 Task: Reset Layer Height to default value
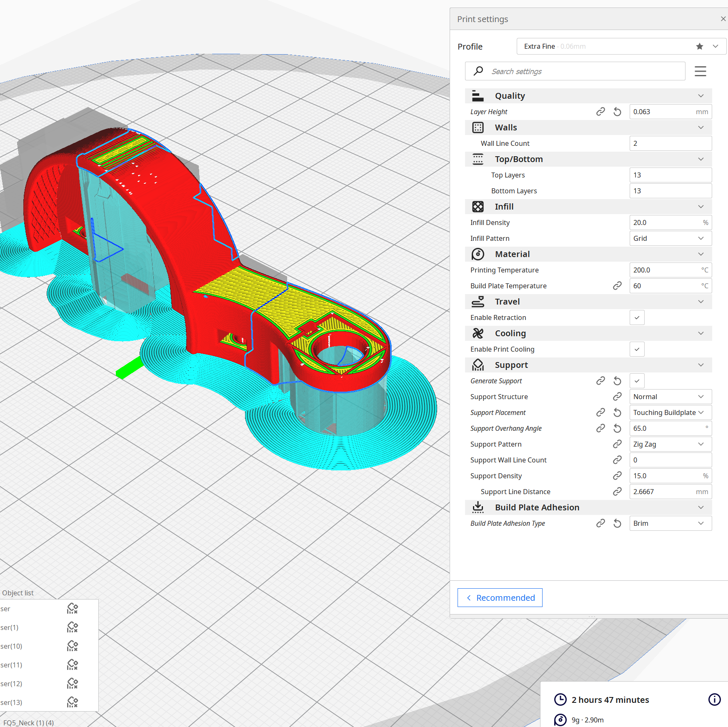[x=617, y=112]
